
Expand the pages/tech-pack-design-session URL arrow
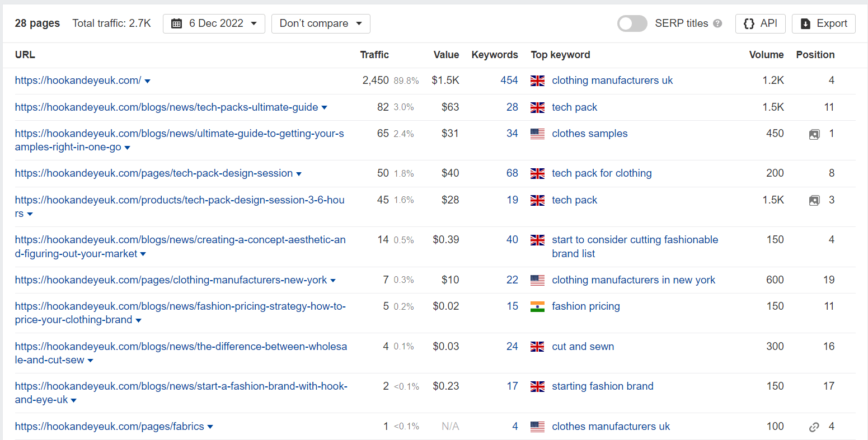[x=299, y=174]
